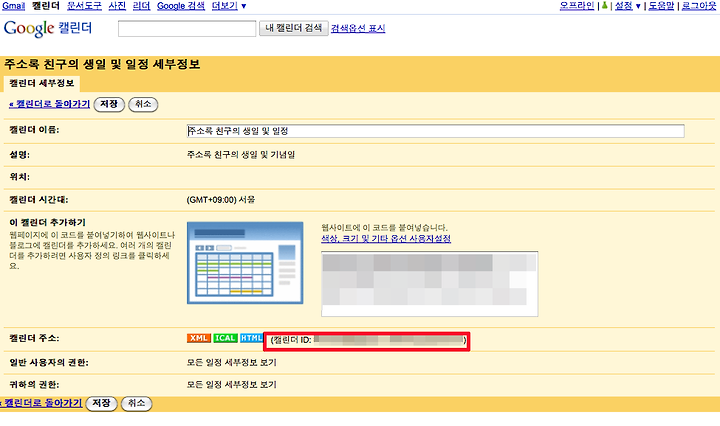
Task: Select the 캘린더 세부정보 tab
Action: [42, 83]
